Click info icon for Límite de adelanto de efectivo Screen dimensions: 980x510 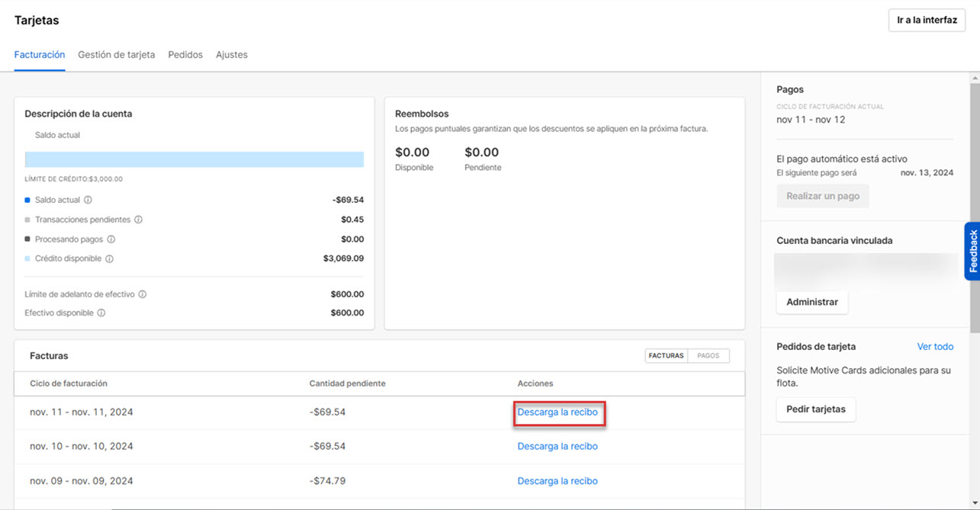pos(142,294)
